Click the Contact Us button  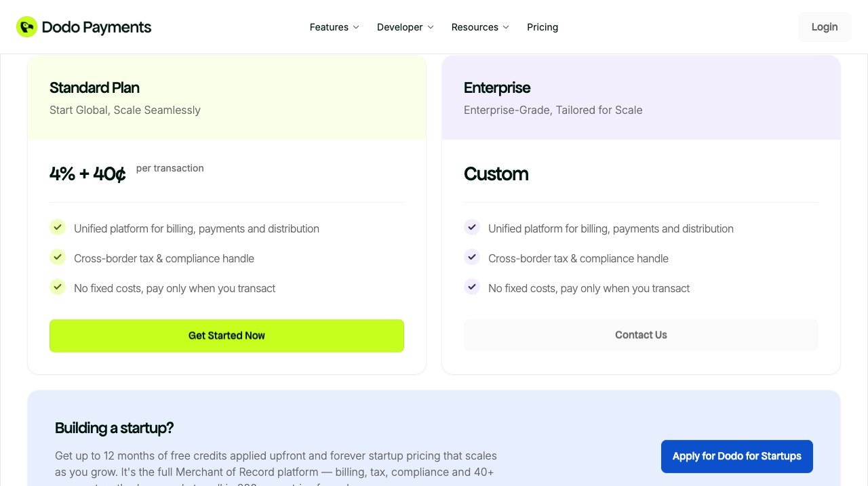pos(641,335)
